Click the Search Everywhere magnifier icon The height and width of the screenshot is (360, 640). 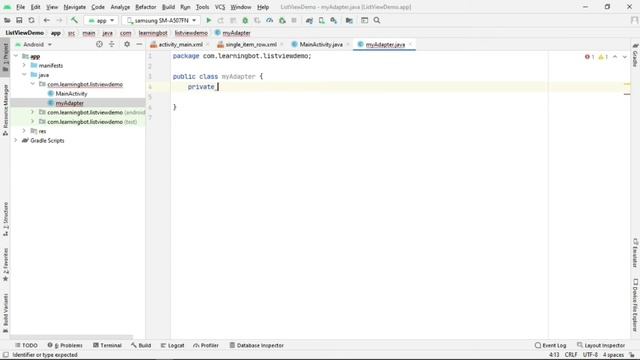377,20
